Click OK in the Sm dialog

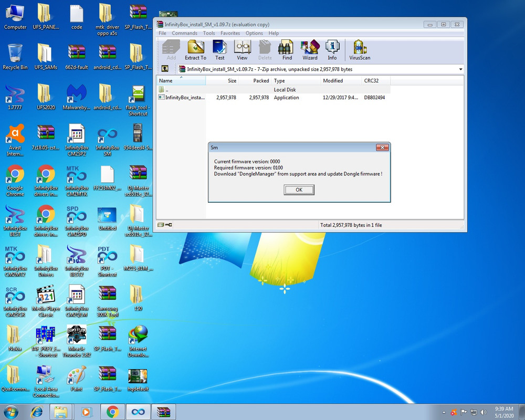299,190
